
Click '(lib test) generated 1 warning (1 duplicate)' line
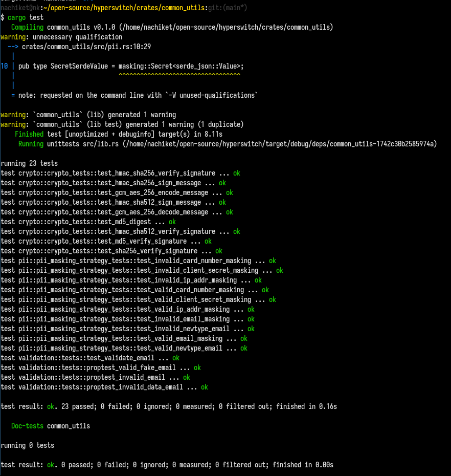coord(122,124)
